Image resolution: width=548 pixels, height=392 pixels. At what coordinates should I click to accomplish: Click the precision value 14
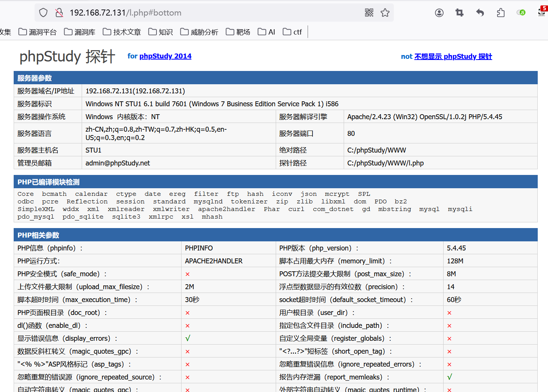[x=450, y=287]
